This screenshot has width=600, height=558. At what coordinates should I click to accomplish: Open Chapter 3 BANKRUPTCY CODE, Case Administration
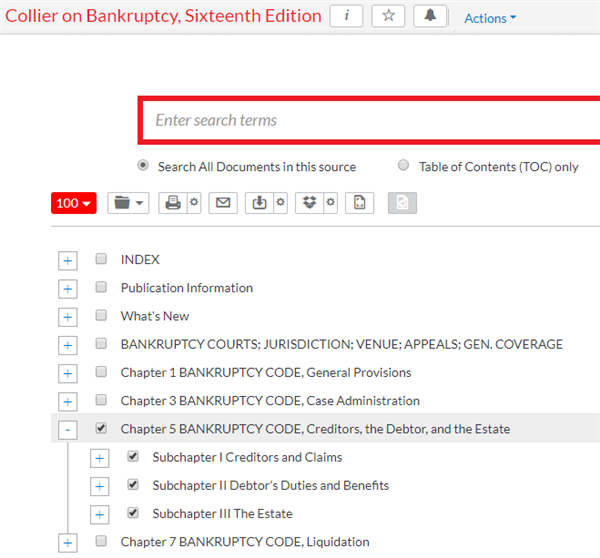tap(270, 401)
